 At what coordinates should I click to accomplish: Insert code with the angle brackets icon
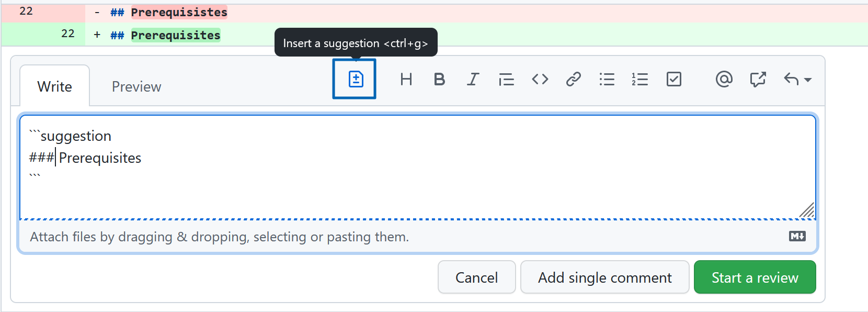[x=540, y=79]
